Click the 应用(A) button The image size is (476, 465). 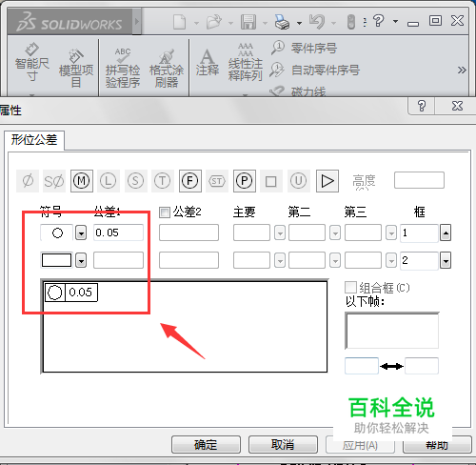pyautogui.click(x=360, y=445)
